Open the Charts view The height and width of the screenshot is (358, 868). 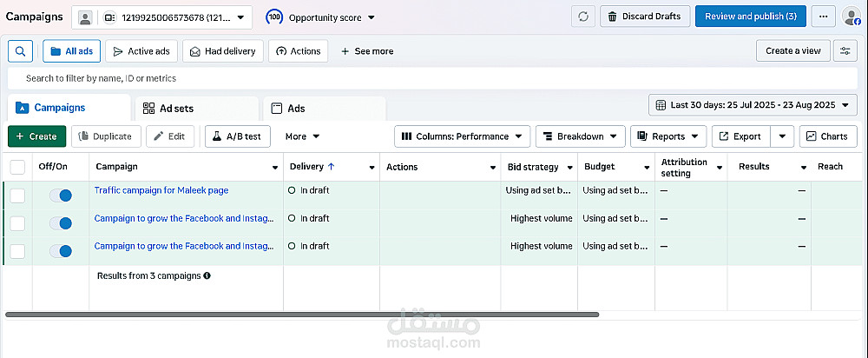pos(828,136)
